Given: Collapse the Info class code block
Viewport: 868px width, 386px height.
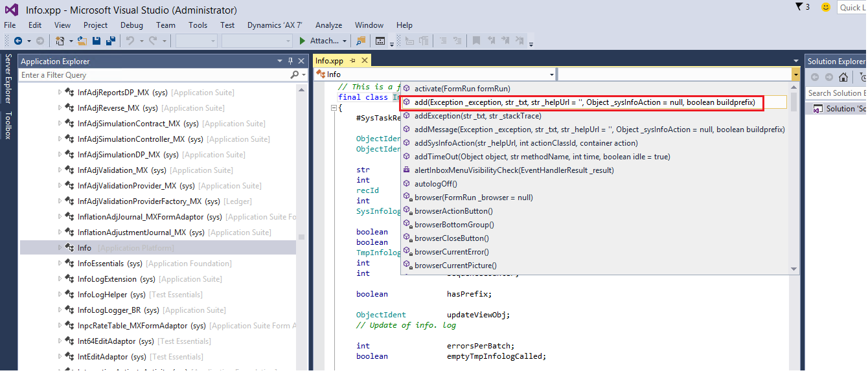Looking at the screenshot, I should click(333, 108).
